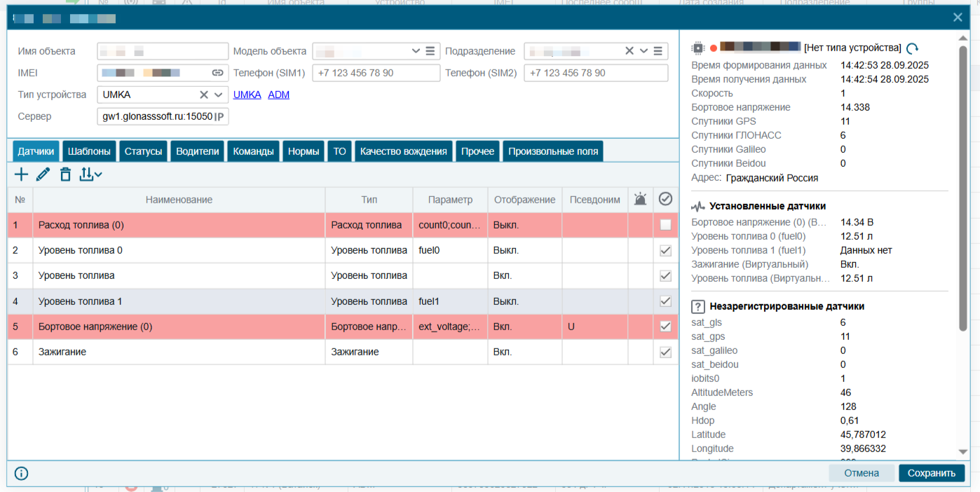The height and width of the screenshot is (492, 980).
Task: Expand the Тип устройства dropdown
Action: pyautogui.click(x=218, y=95)
